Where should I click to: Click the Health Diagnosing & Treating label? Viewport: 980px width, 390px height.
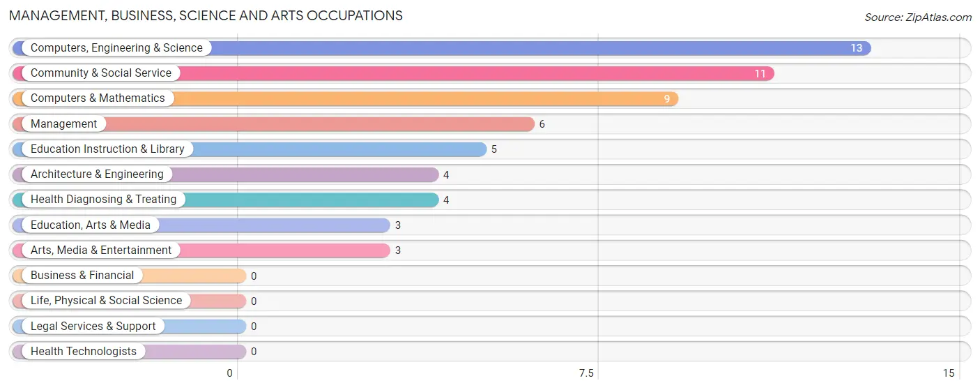(x=104, y=200)
